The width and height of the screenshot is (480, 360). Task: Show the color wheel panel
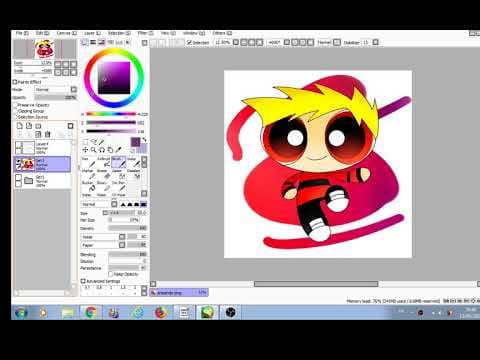point(85,42)
